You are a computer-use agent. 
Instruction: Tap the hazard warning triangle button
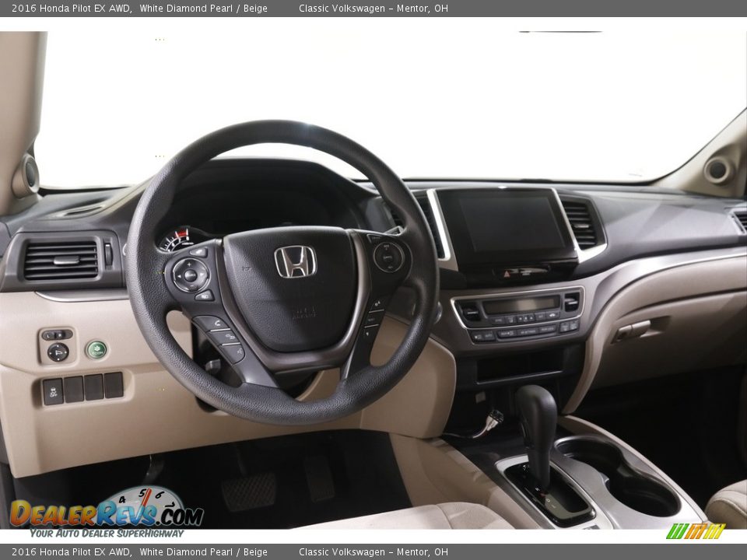click(x=506, y=274)
